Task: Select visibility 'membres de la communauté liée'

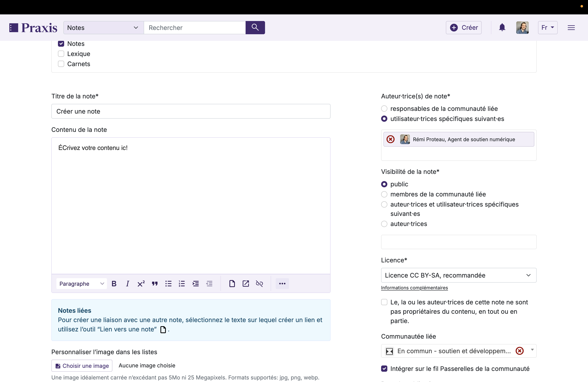Action: click(384, 195)
